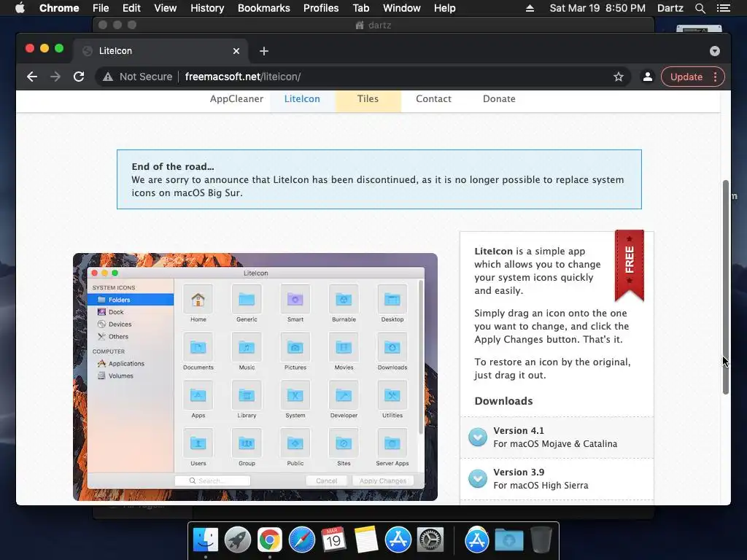Image resolution: width=747 pixels, height=560 pixels.
Task: Open App Store icon next to Notes
Action: pos(398,540)
